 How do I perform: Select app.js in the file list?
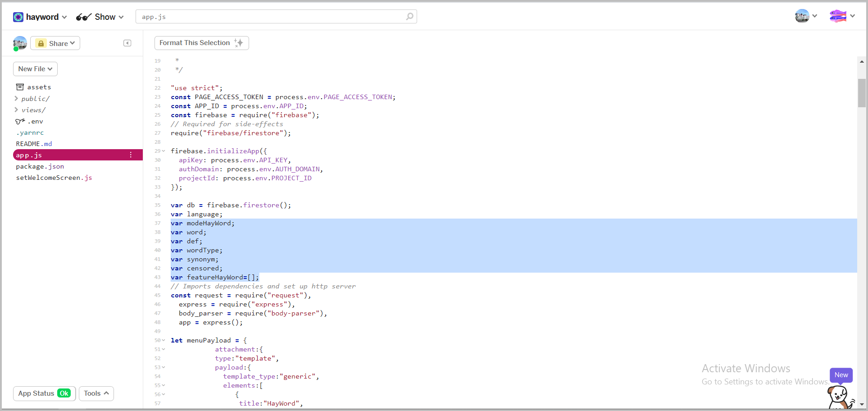click(77, 155)
